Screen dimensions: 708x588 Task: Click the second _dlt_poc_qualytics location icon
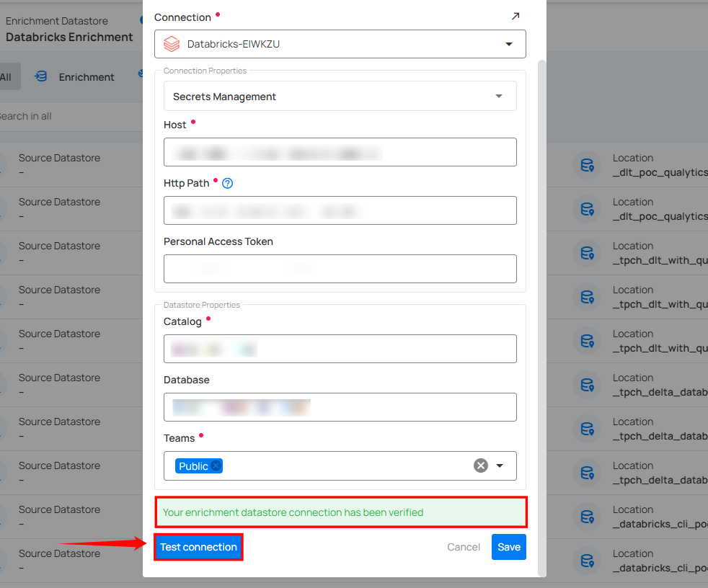tap(587, 209)
